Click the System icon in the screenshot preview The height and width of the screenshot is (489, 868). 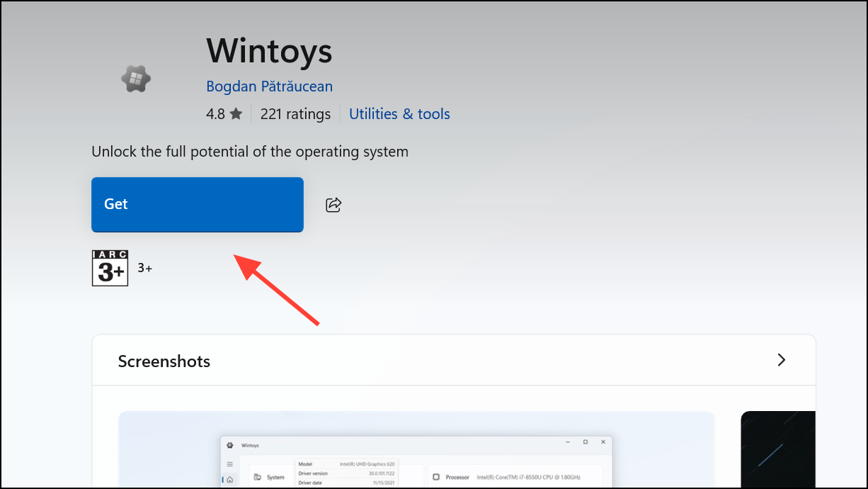coord(258,477)
